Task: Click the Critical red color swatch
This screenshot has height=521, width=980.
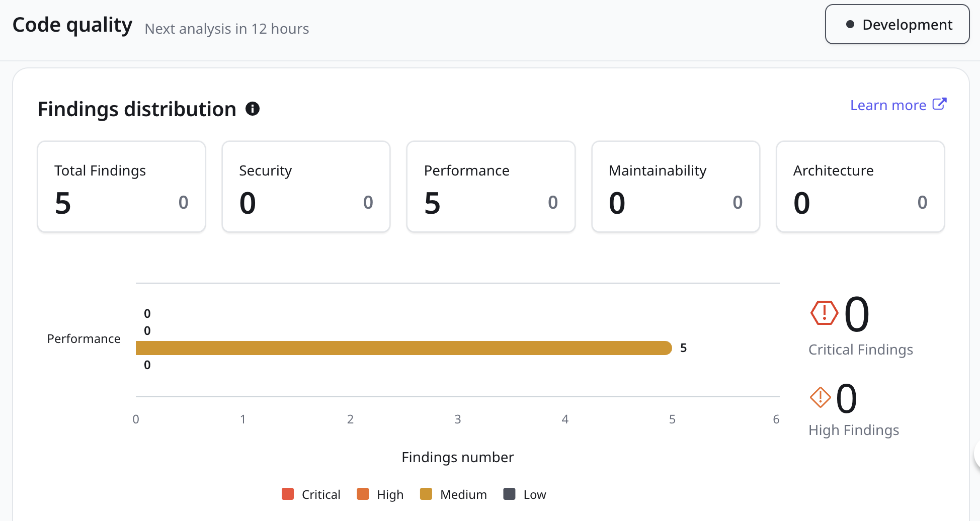Action: coord(288,494)
